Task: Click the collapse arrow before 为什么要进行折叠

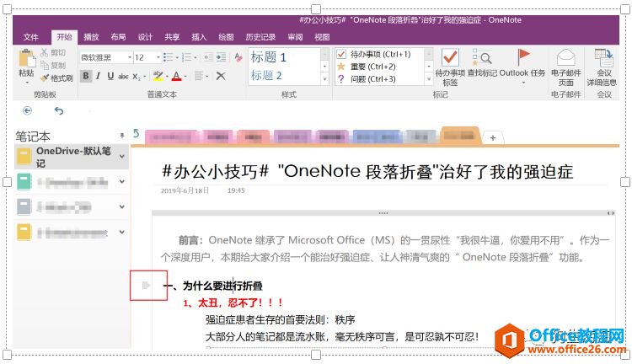Action: click(x=147, y=286)
